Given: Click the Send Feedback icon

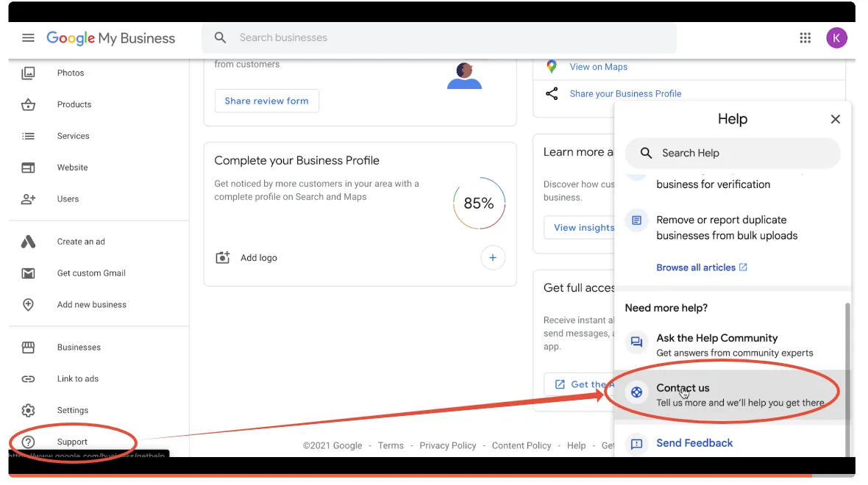Looking at the screenshot, I should click(x=636, y=444).
